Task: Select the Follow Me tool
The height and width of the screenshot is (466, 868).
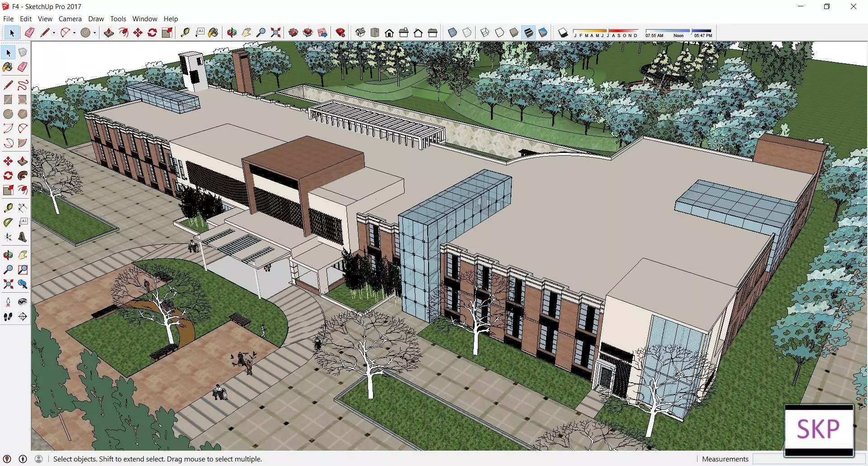Action: coord(23,176)
